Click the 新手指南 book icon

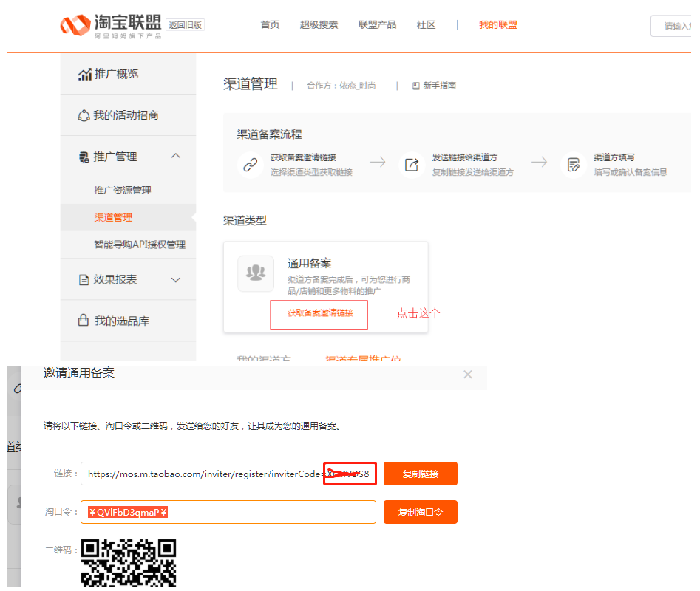click(x=415, y=86)
